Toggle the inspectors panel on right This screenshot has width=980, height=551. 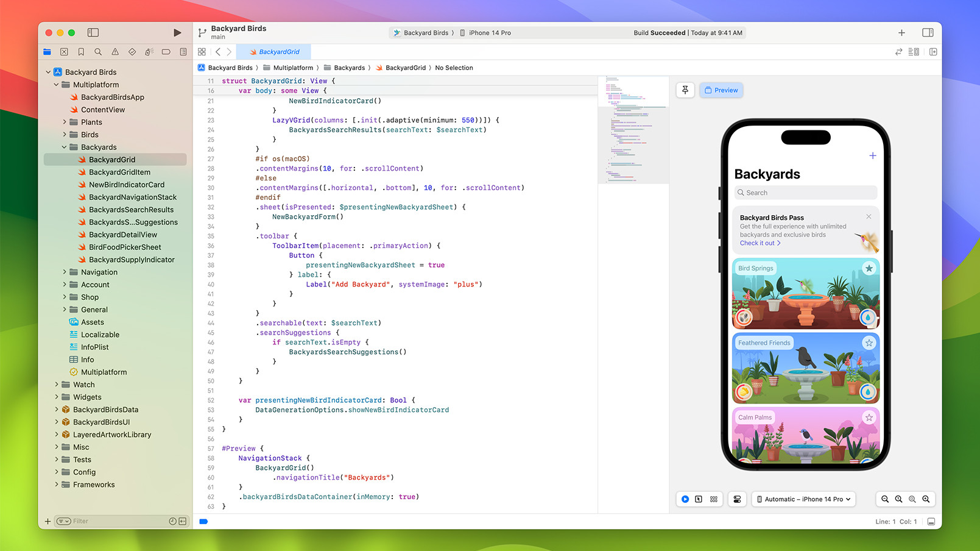tap(928, 33)
